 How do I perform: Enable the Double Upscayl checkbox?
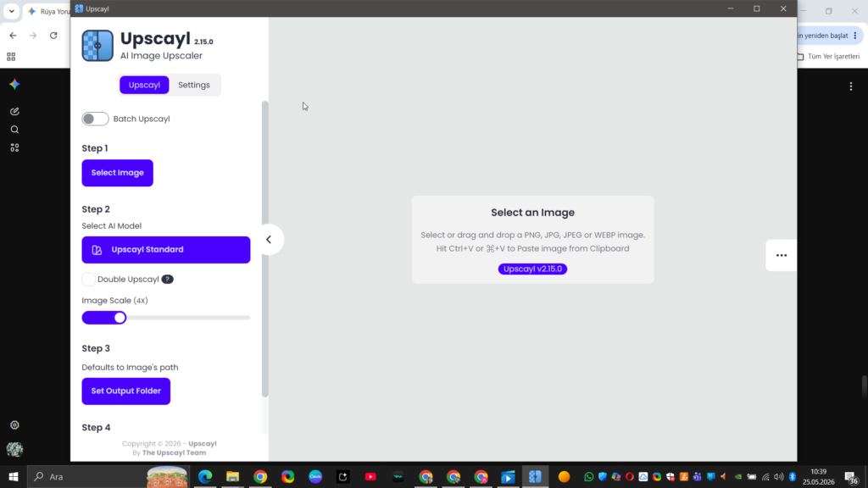click(88, 280)
